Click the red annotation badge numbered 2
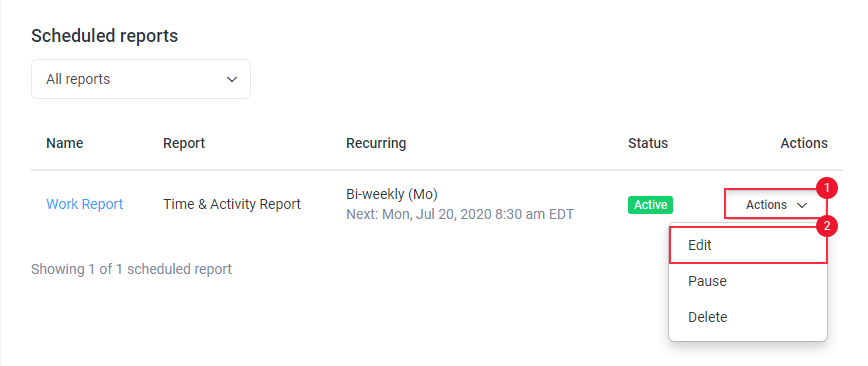868x366 pixels. (x=827, y=226)
